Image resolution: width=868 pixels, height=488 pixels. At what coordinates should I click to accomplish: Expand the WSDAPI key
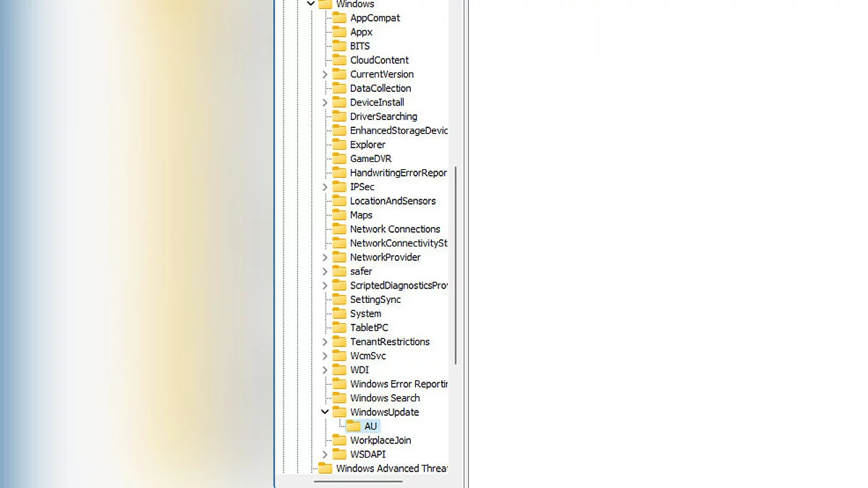click(x=325, y=455)
